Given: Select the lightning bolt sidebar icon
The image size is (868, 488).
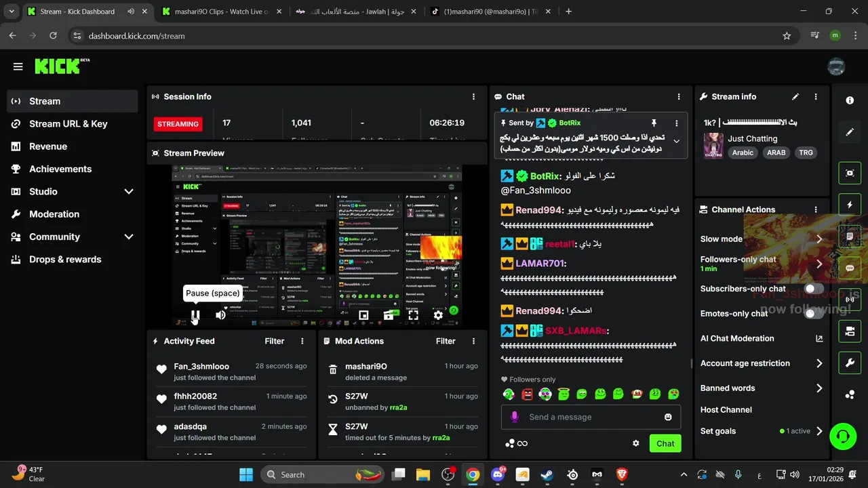Looking at the screenshot, I should point(850,204).
